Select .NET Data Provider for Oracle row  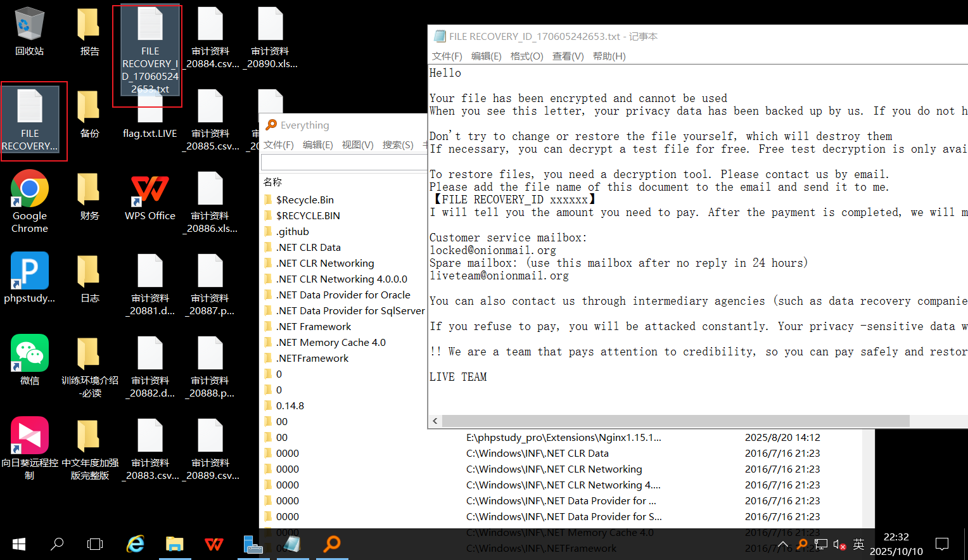[x=343, y=295]
